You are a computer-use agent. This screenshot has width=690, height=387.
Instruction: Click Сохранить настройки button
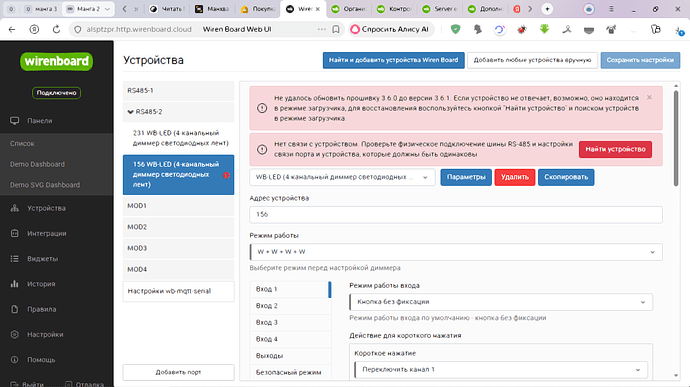[x=640, y=60]
